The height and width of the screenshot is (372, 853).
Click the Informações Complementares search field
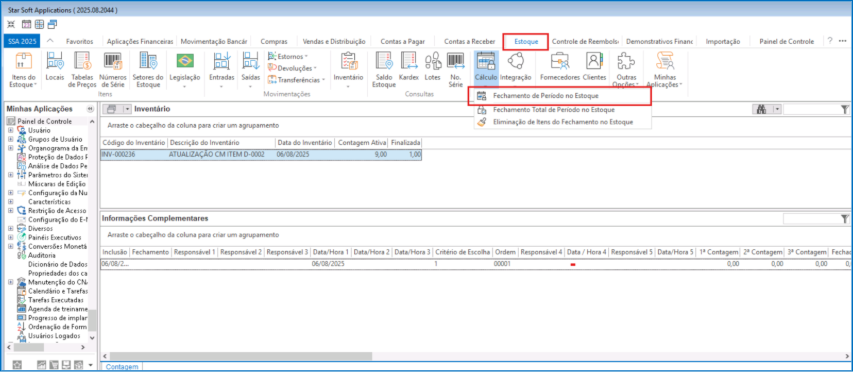pos(812,219)
